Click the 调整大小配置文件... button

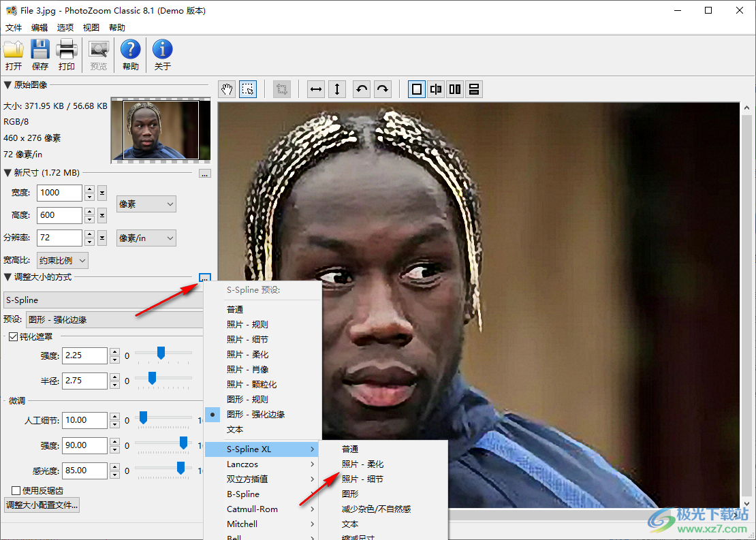pyautogui.click(x=42, y=505)
